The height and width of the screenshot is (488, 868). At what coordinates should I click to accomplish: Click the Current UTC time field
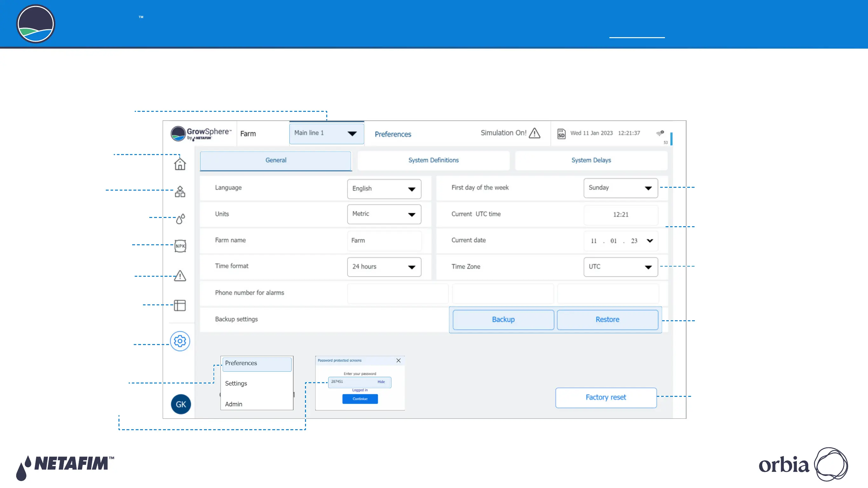pyautogui.click(x=621, y=215)
